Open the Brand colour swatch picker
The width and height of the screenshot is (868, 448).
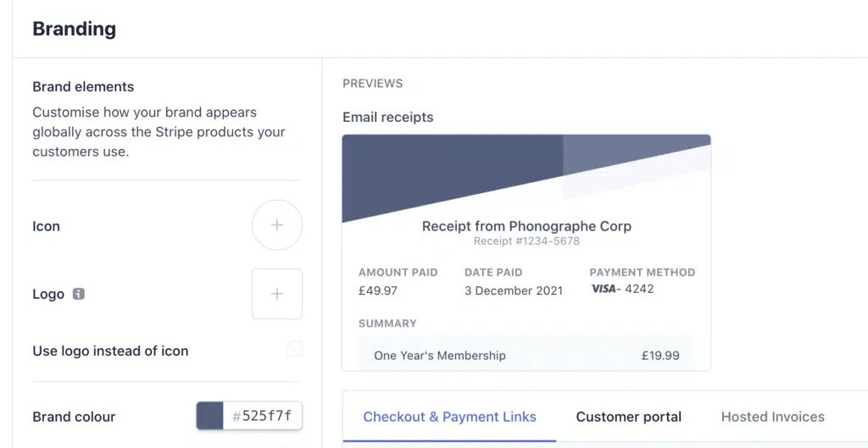tap(210, 416)
